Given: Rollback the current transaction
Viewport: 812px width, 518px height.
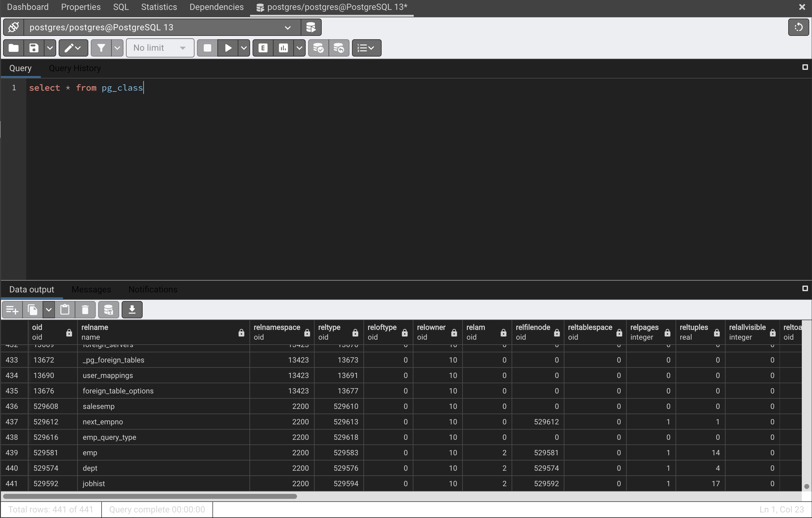Looking at the screenshot, I should pos(339,48).
